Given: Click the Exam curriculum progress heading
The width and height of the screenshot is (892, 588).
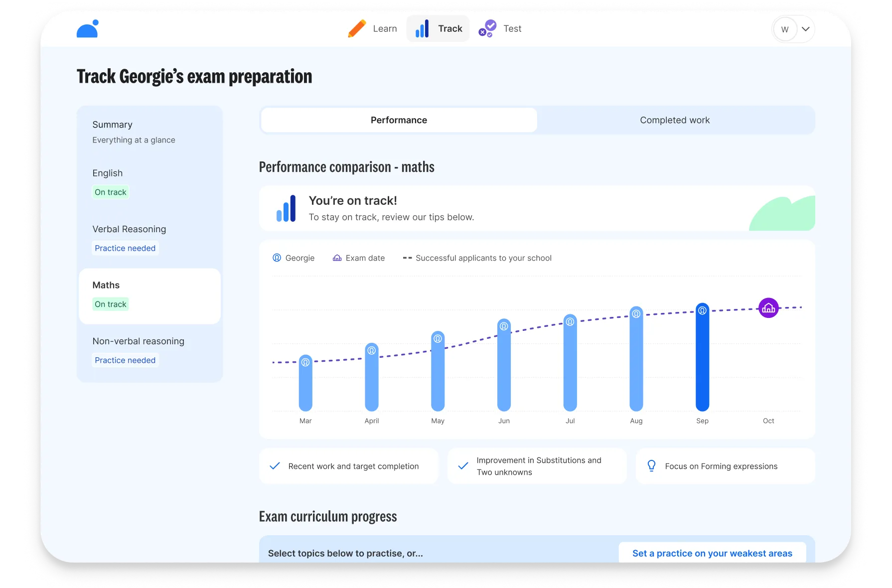Looking at the screenshot, I should [x=328, y=517].
